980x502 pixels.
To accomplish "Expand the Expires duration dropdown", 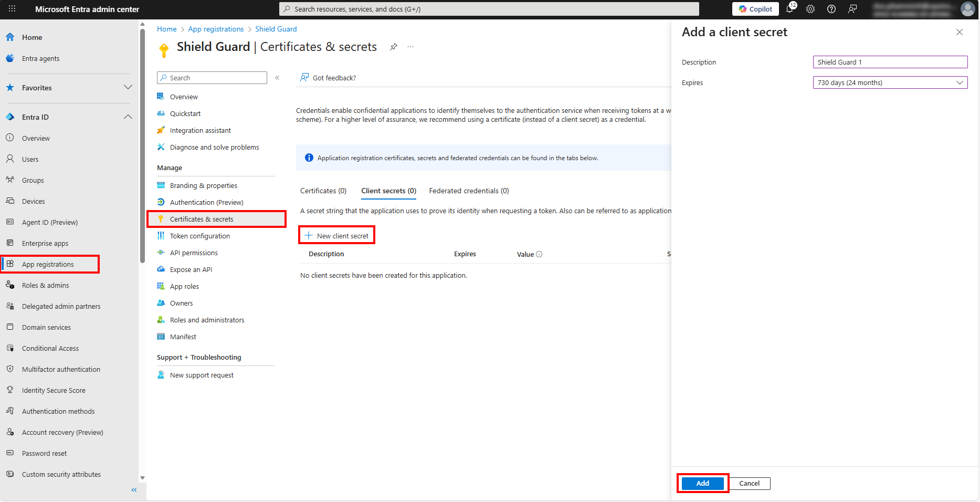I will click(x=890, y=82).
